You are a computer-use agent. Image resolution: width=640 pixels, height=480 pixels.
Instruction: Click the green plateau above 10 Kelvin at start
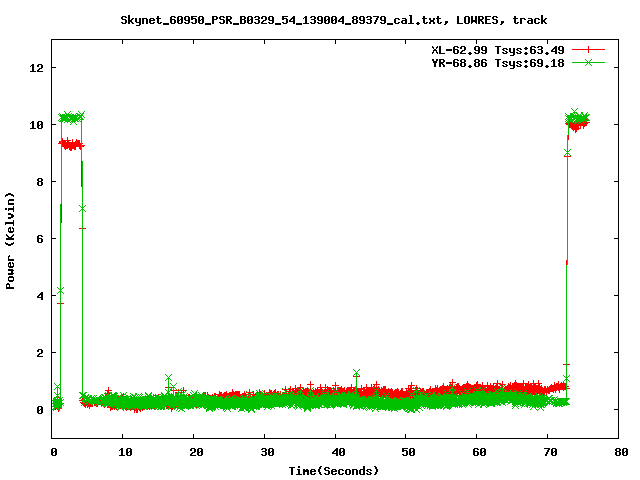click(70, 117)
